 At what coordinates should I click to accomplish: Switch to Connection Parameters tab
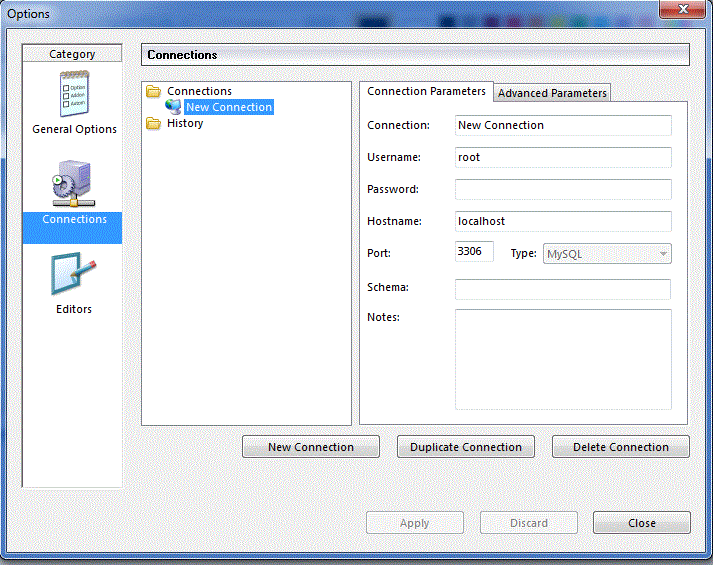point(426,91)
